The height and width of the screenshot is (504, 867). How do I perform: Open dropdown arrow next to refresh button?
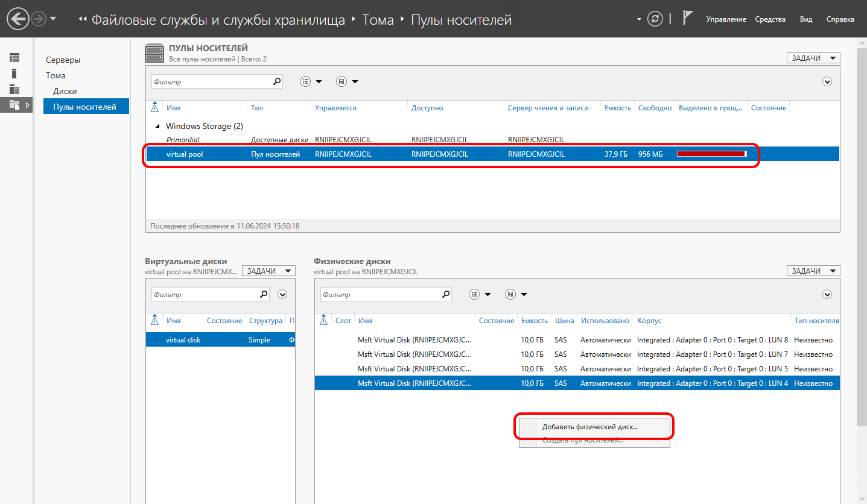(x=639, y=19)
